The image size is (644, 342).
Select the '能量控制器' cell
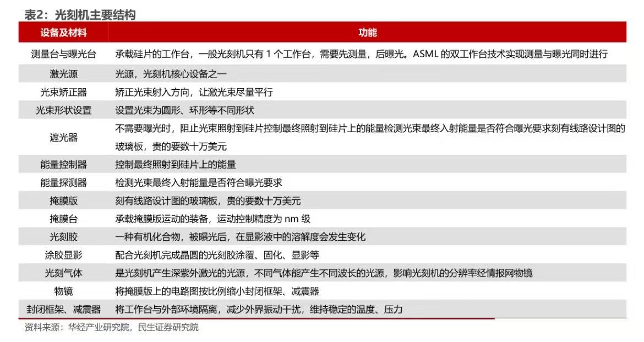[64, 165]
